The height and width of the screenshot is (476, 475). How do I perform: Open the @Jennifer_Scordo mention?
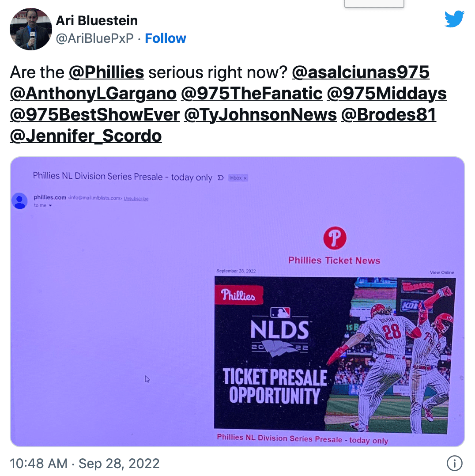[x=86, y=136]
